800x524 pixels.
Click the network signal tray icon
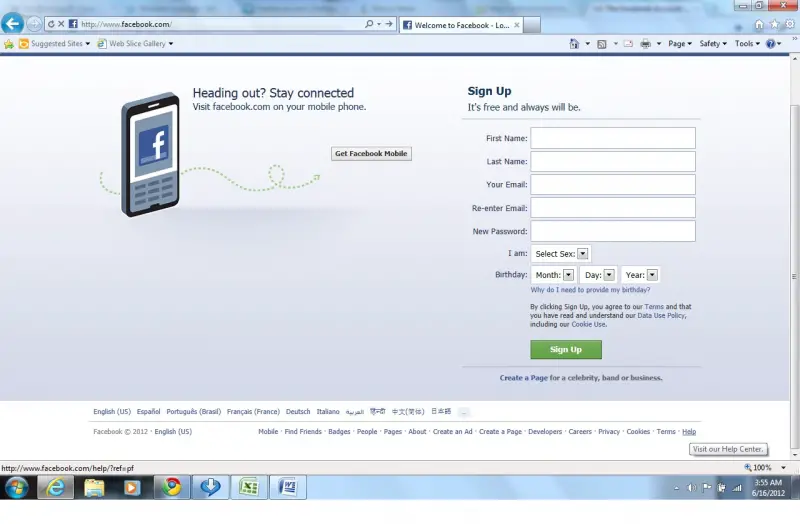tap(737, 488)
